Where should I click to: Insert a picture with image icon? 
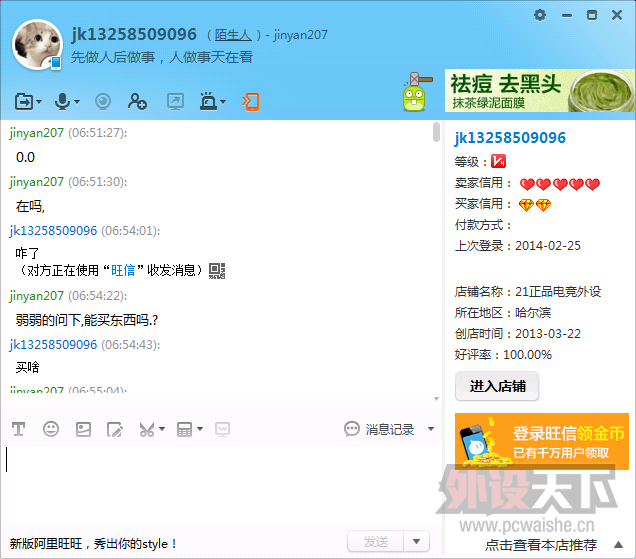click(x=83, y=429)
